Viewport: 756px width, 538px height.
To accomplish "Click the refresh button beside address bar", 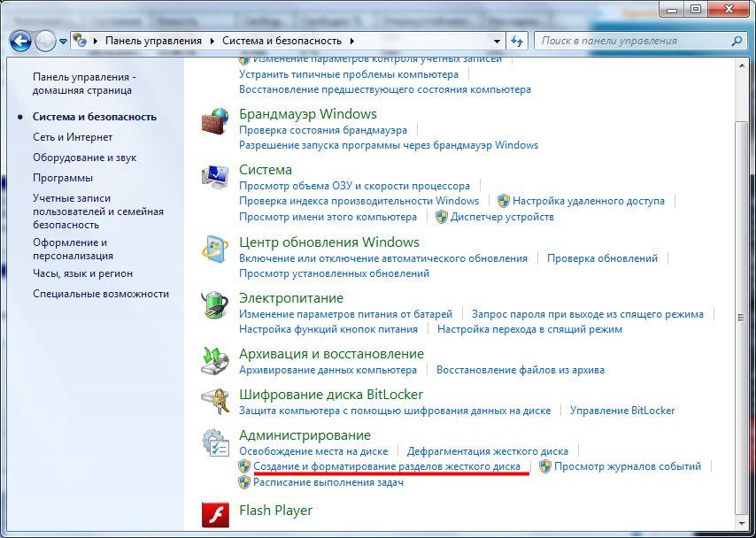I will coord(517,41).
